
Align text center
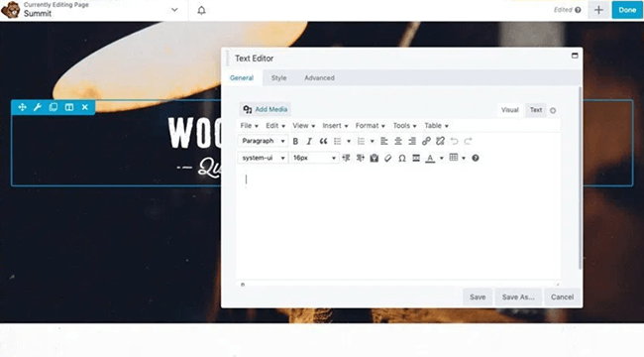398,141
